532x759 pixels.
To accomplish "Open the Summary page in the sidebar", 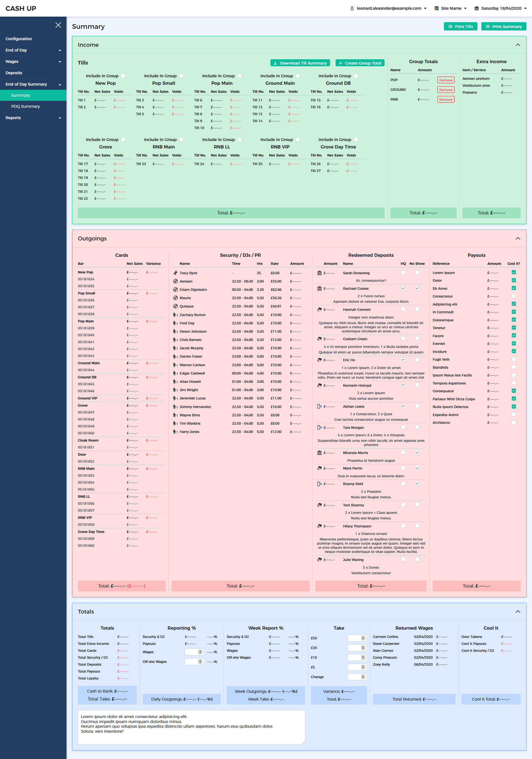I will coord(21,95).
